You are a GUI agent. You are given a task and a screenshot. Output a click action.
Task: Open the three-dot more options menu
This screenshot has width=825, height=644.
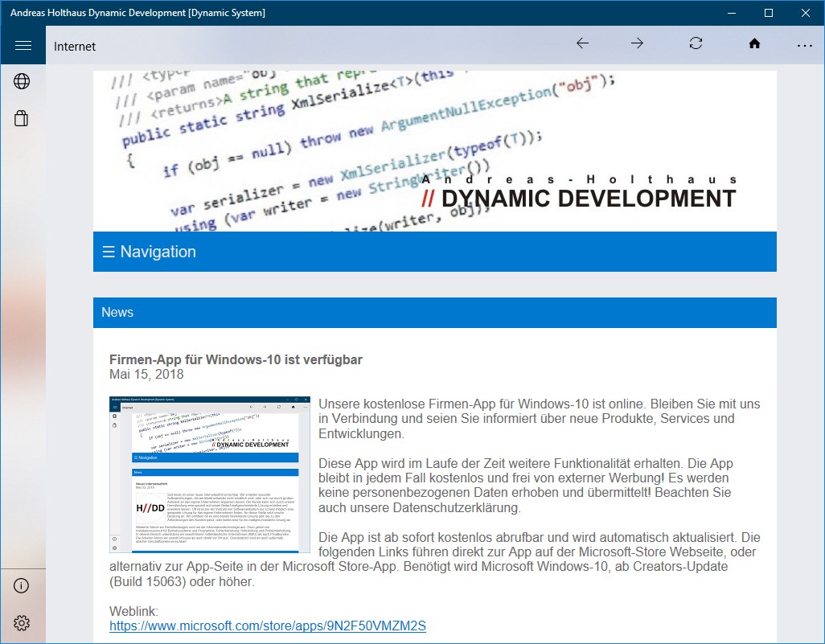[x=805, y=46]
